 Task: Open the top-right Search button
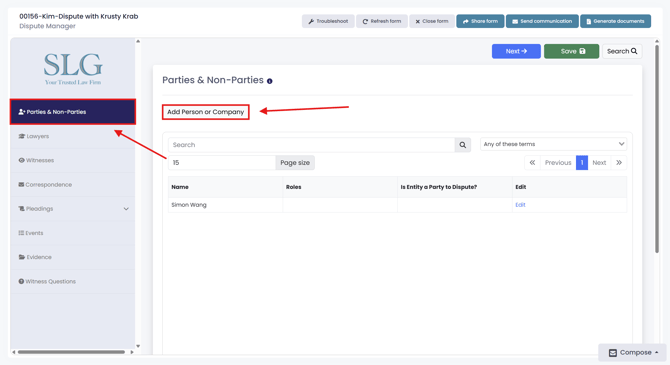pos(622,51)
